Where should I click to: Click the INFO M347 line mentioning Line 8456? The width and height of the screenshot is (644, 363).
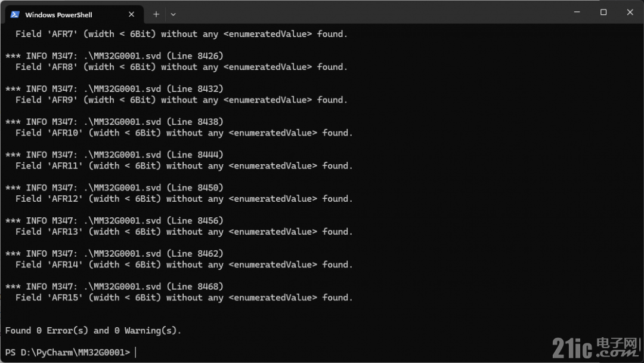tap(114, 221)
